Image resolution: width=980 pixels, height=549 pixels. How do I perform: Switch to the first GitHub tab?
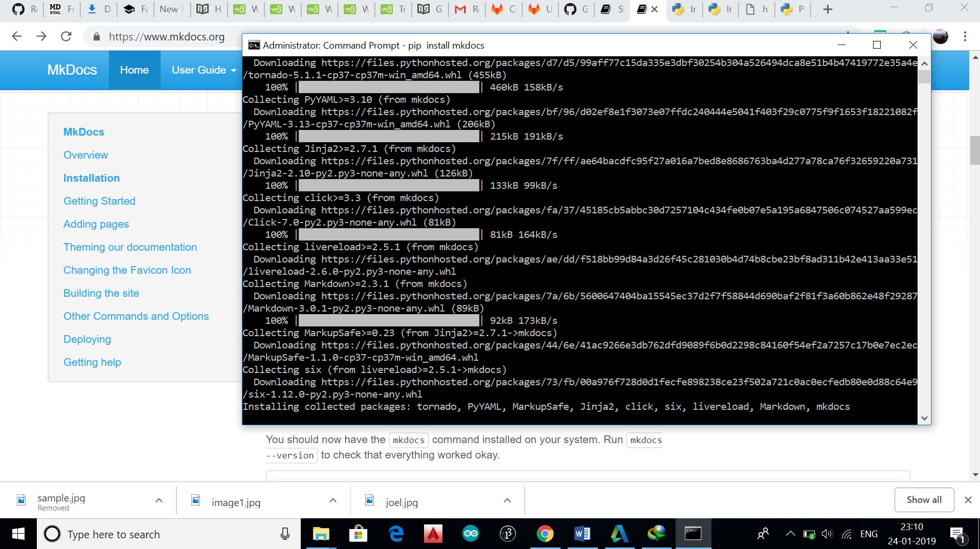pyautogui.click(x=25, y=9)
